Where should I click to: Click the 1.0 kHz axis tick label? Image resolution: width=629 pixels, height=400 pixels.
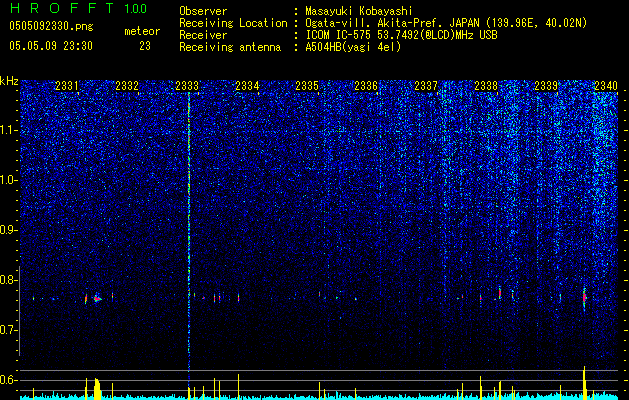coord(8,180)
